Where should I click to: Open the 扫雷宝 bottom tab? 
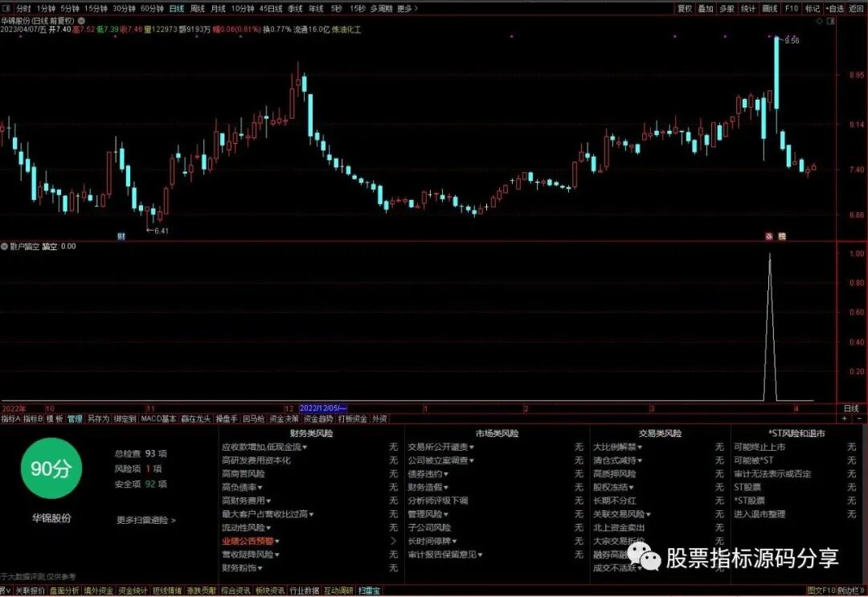[x=369, y=591]
